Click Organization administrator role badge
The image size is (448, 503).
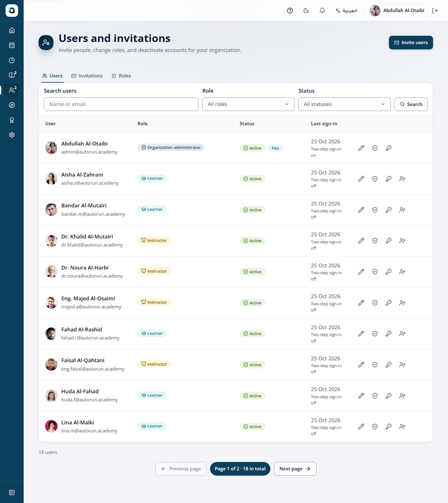(x=171, y=147)
